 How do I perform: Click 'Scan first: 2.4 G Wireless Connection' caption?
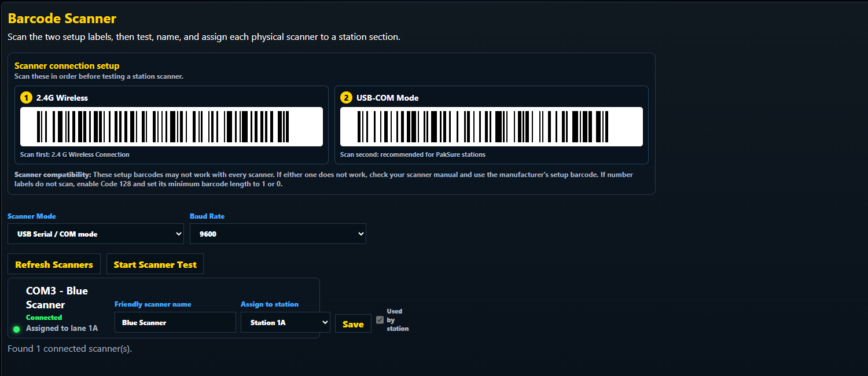point(75,154)
